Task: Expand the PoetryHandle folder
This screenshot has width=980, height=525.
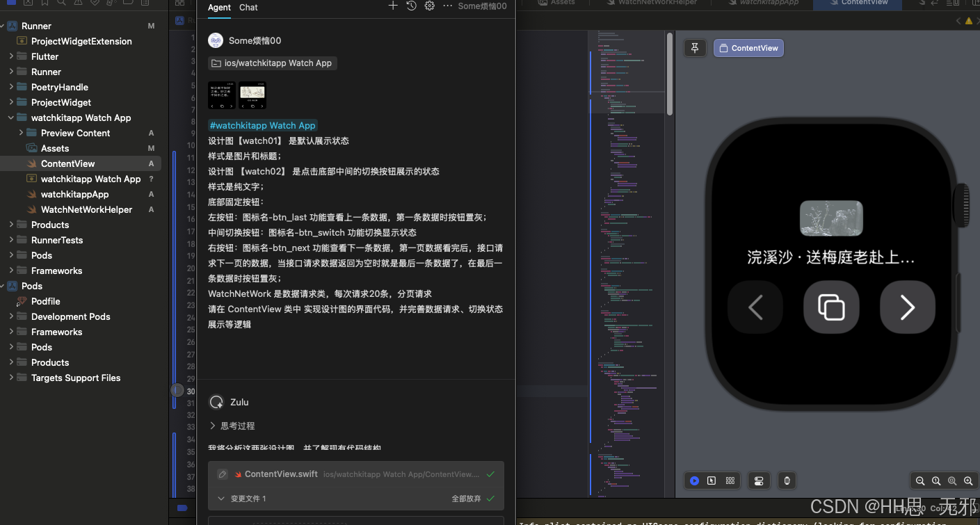Action: click(11, 87)
